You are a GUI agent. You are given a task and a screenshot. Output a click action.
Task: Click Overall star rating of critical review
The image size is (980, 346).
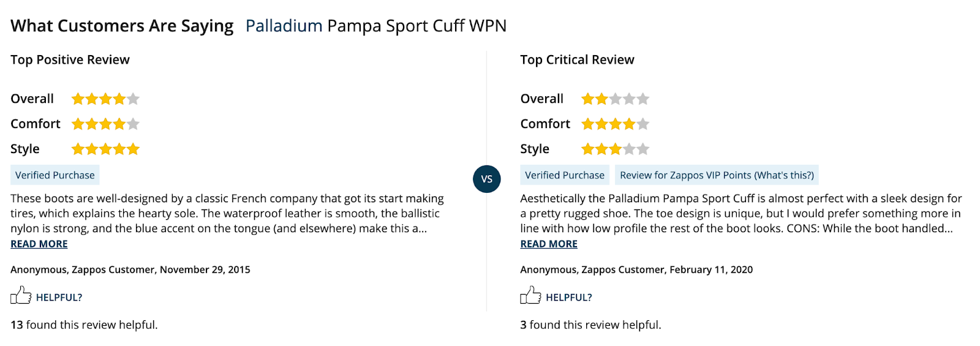coord(615,99)
